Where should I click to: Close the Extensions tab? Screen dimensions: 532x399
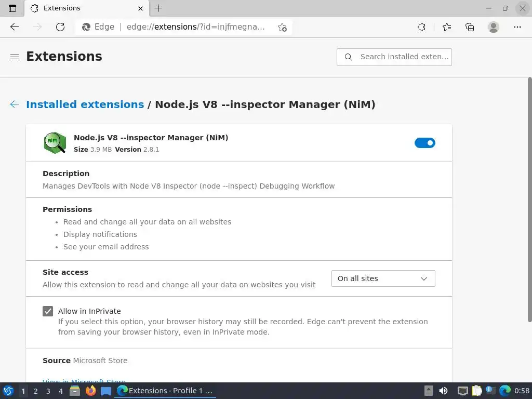(x=140, y=8)
